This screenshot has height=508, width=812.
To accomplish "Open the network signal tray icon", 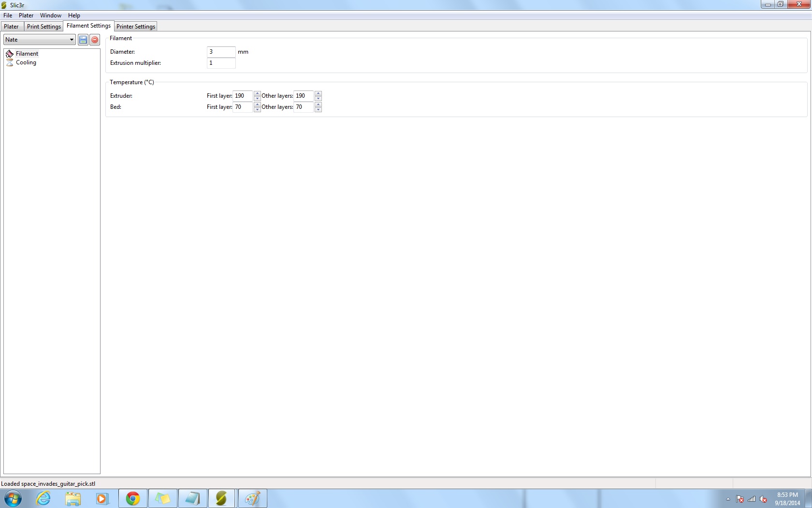I will click(752, 499).
